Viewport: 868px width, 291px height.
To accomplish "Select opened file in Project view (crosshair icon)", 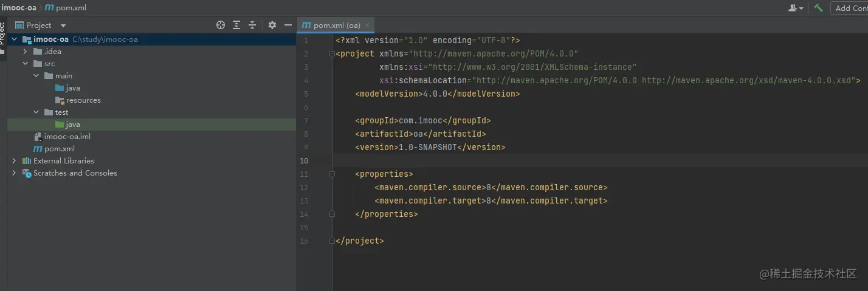I will 221,25.
